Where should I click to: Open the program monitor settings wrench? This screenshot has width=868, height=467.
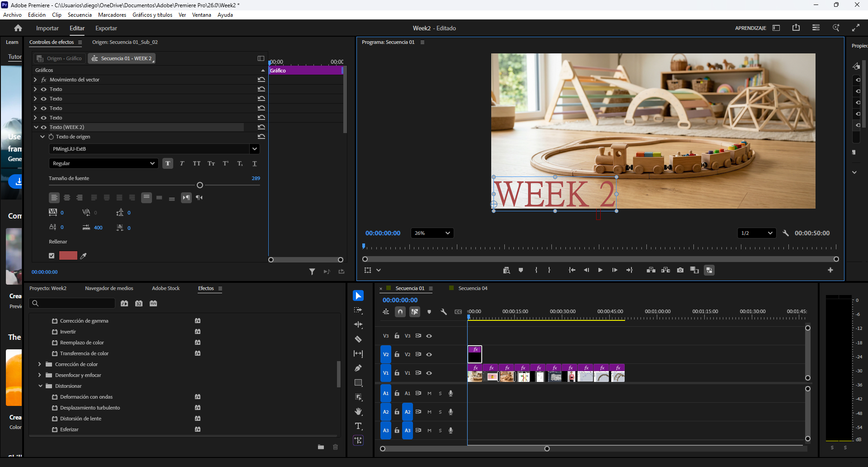click(786, 233)
